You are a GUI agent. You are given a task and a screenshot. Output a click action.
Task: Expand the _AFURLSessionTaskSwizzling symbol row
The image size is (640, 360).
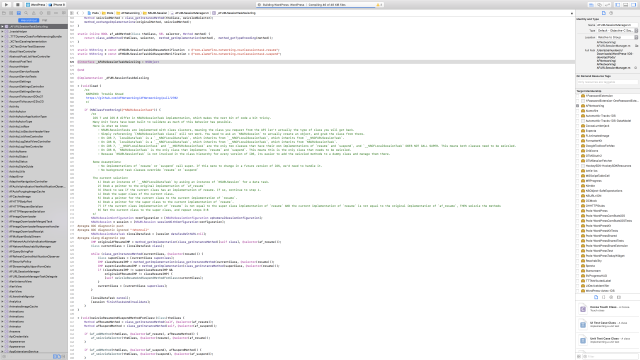point(2,27)
